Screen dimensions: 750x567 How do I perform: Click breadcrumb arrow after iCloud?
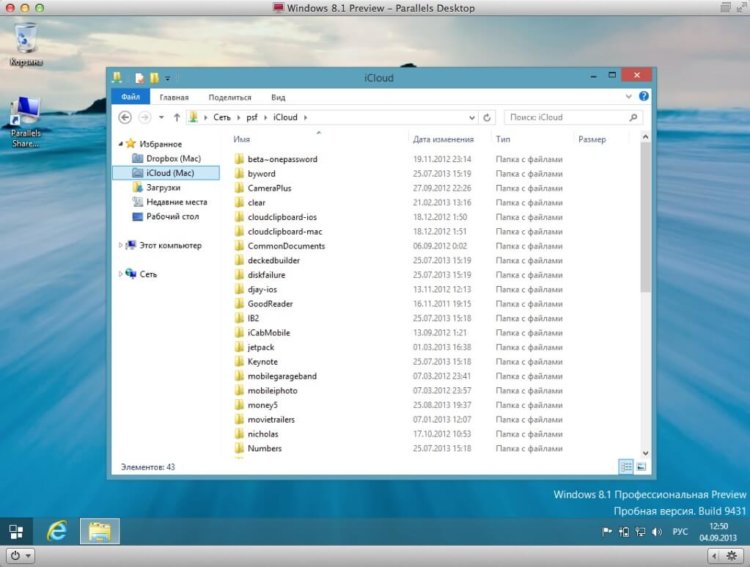coord(305,117)
